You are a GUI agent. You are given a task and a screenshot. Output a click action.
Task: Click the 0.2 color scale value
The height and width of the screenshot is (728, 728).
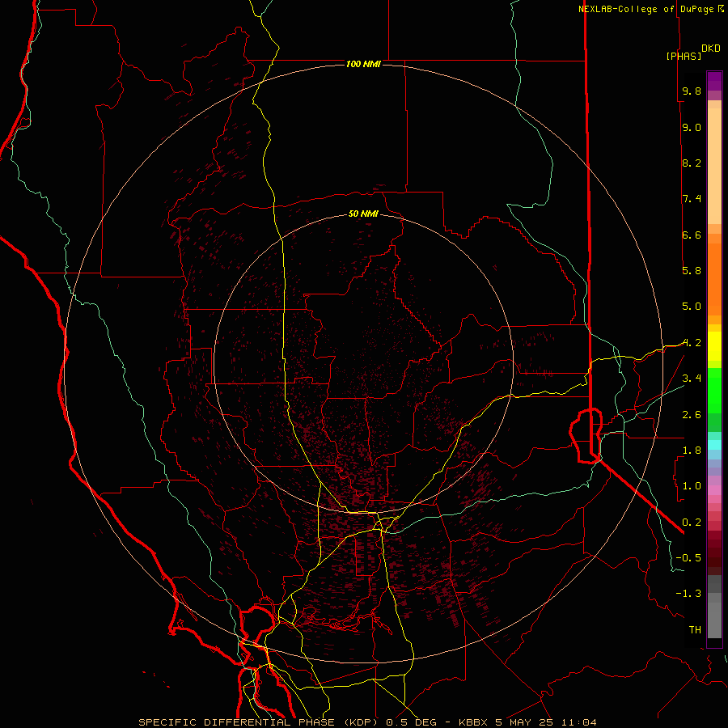692,522
